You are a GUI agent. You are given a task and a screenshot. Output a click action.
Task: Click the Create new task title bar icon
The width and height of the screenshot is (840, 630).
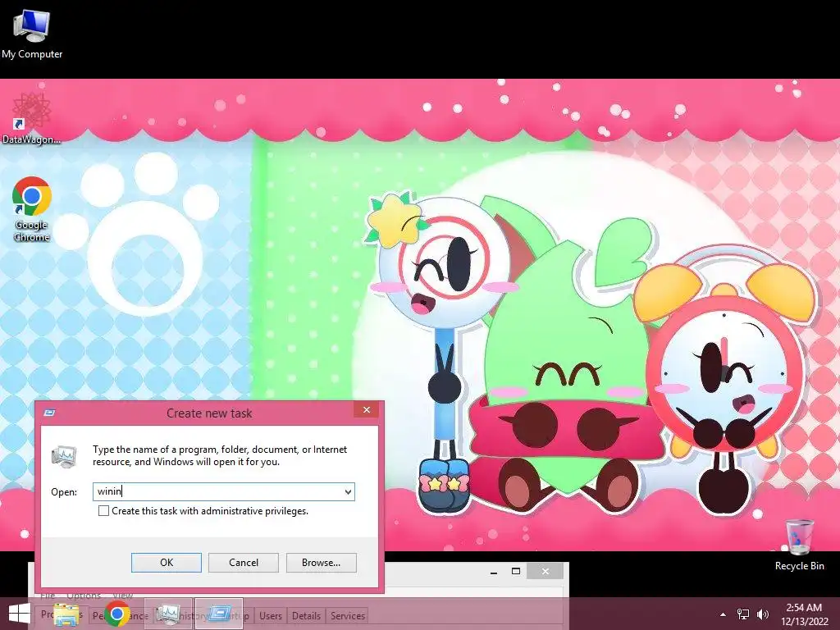[x=49, y=413]
